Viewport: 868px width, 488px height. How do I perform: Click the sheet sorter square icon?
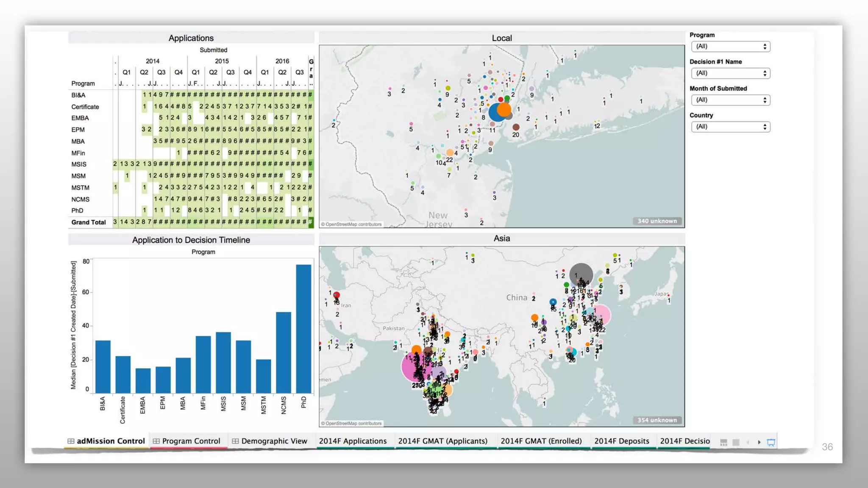(736, 442)
